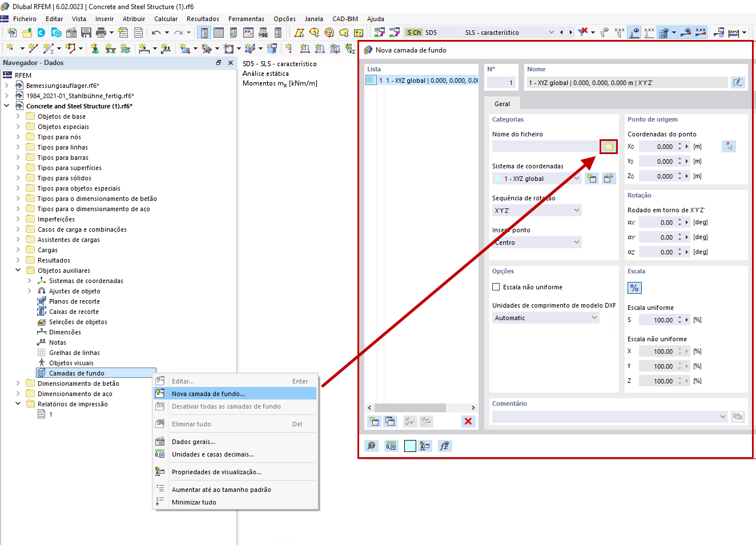Open the Sistema de coordenadas dropdown
756x545 pixels.
[537, 178]
